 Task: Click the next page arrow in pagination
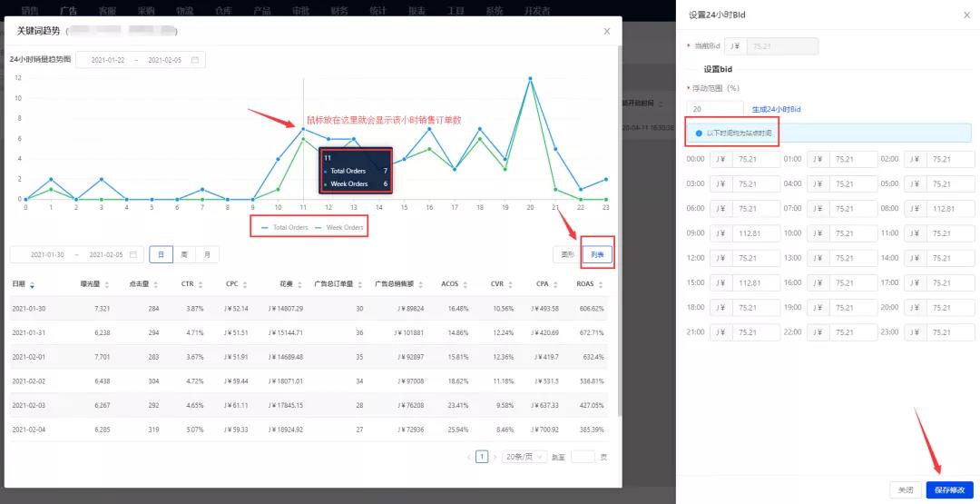(x=495, y=457)
